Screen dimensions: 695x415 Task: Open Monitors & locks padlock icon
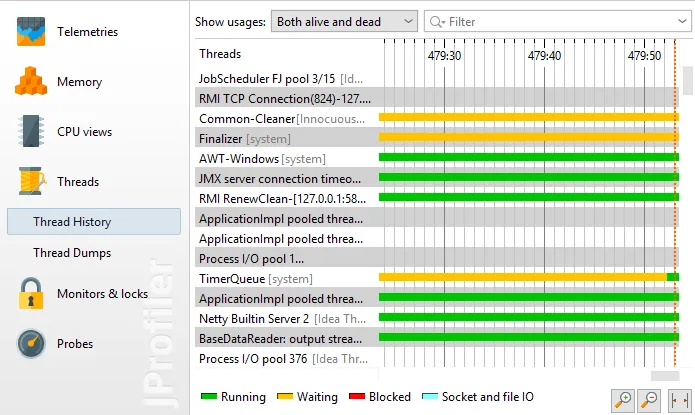tap(31, 293)
